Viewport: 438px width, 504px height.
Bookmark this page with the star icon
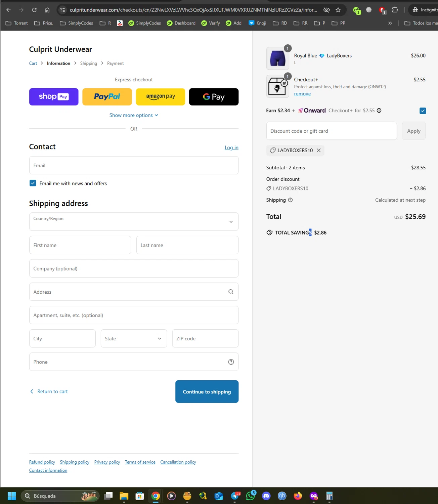(338, 10)
